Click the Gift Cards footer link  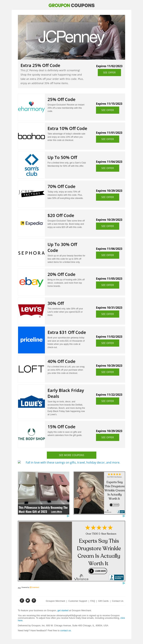click(103, 601)
